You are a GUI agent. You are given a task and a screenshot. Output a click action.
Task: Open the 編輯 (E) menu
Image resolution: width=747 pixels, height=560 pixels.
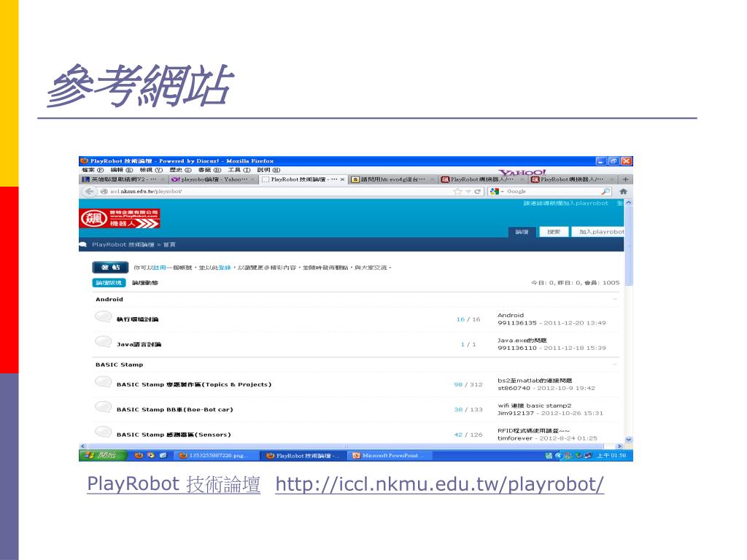pos(122,170)
